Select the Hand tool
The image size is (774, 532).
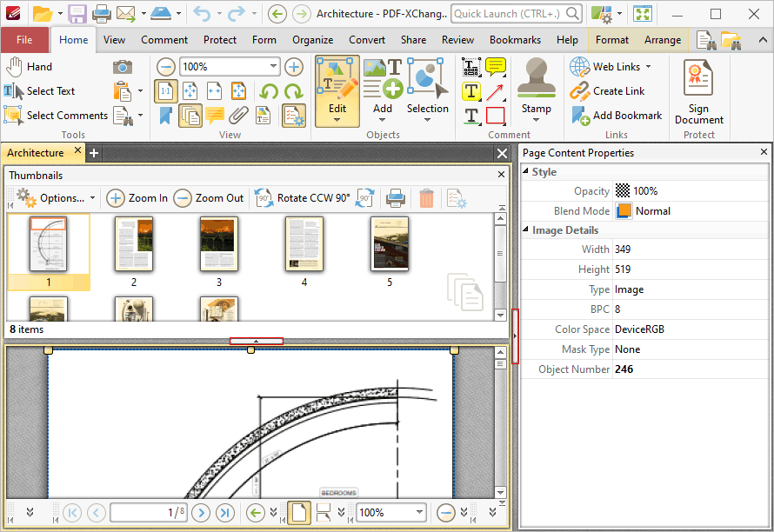[x=29, y=67]
